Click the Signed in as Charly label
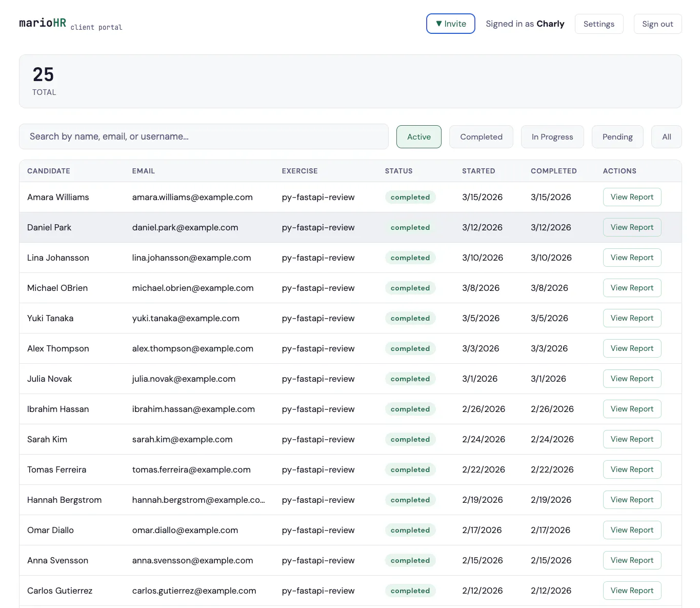The image size is (700, 608). click(x=525, y=24)
